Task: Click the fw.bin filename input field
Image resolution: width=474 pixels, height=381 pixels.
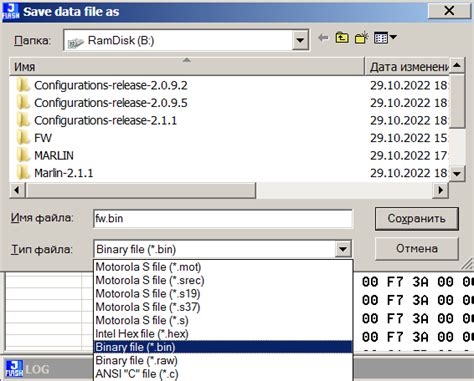Action: [223, 219]
